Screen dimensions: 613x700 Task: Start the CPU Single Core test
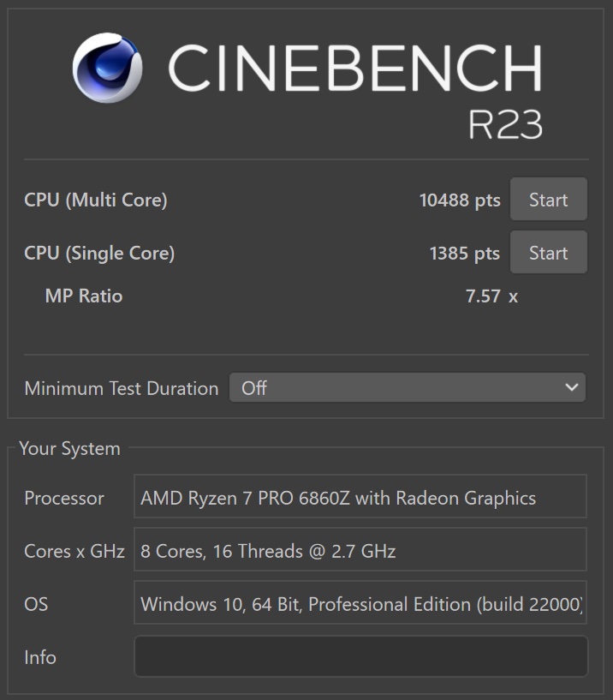(x=548, y=253)
